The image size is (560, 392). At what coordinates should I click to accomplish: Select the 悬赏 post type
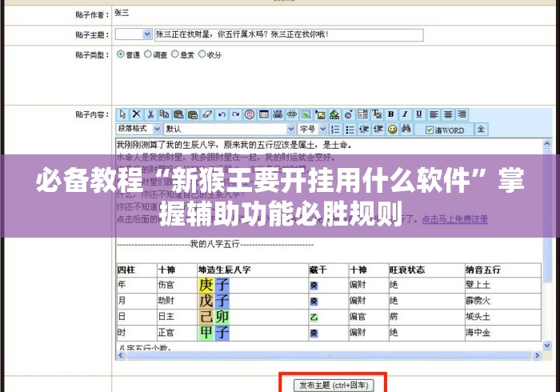click(x=174, y=54)
